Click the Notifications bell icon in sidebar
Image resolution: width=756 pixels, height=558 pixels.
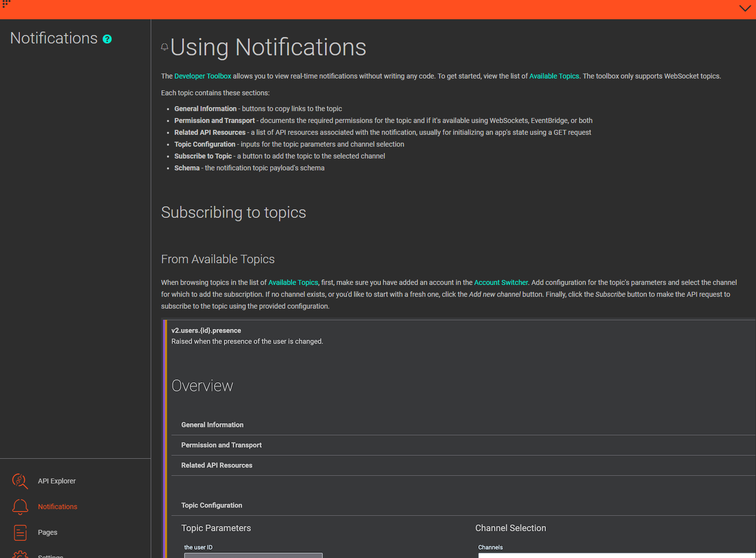[20, 507]
